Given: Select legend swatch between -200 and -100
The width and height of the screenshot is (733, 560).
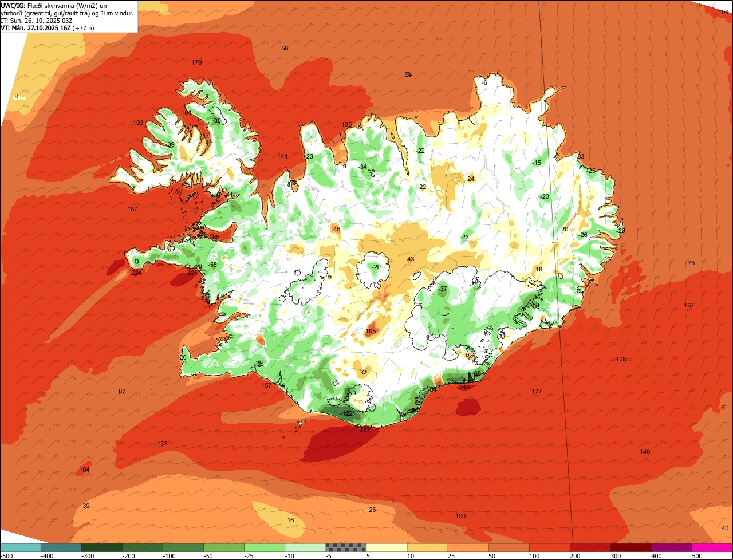Looking at the screenshot, I should click(142, 547).
